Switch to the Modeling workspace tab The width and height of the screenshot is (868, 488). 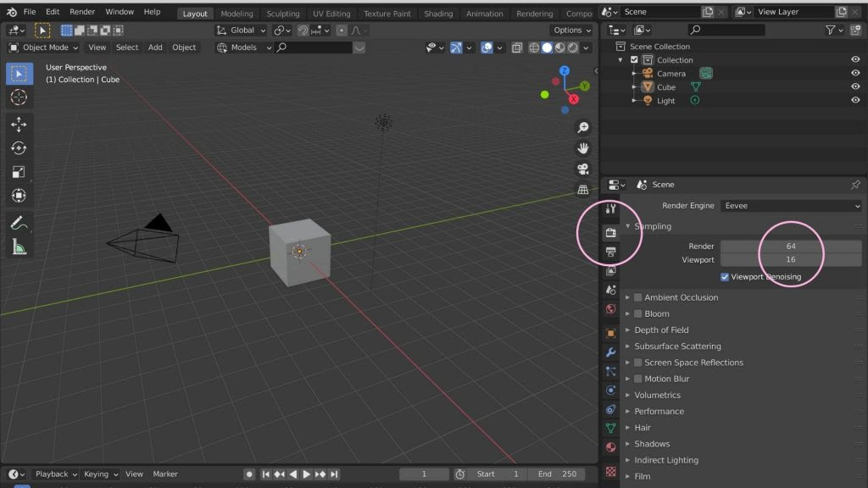click(x=236, y=14)
